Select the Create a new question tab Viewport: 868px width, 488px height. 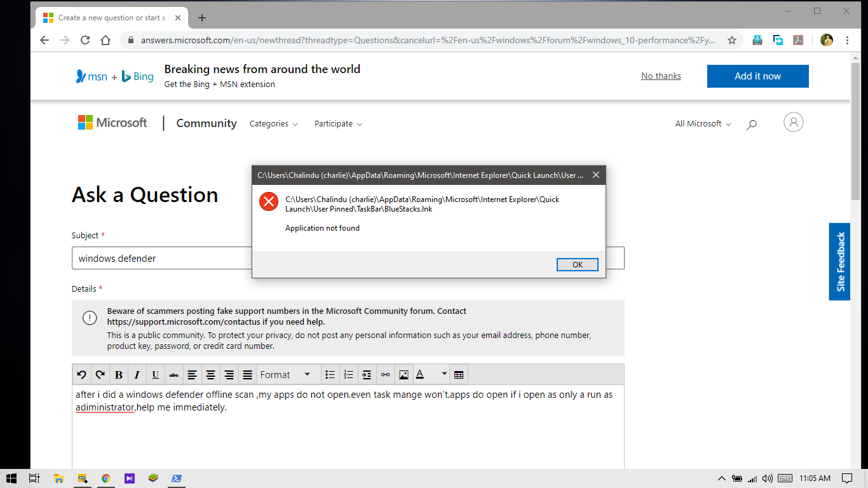[x=112, y=18]
